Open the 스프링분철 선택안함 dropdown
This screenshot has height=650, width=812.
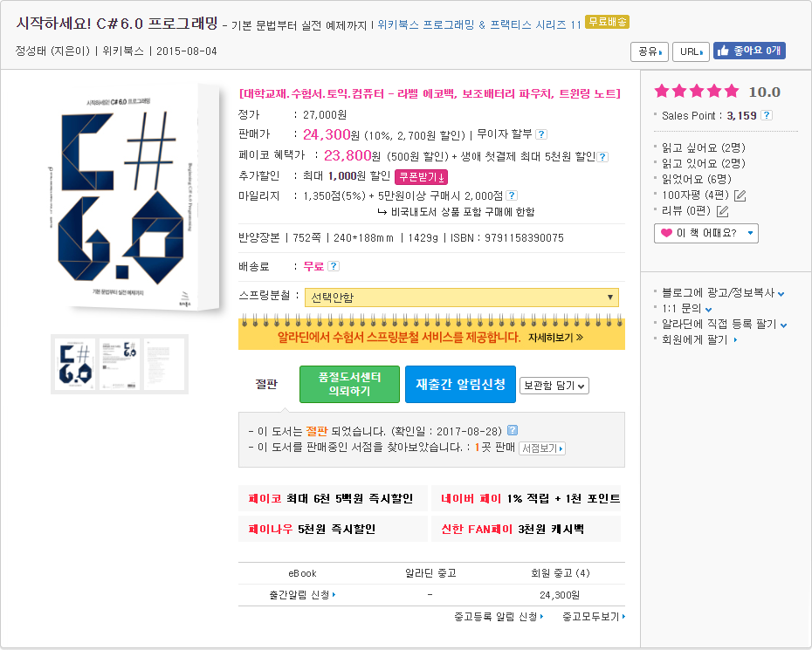462,298
